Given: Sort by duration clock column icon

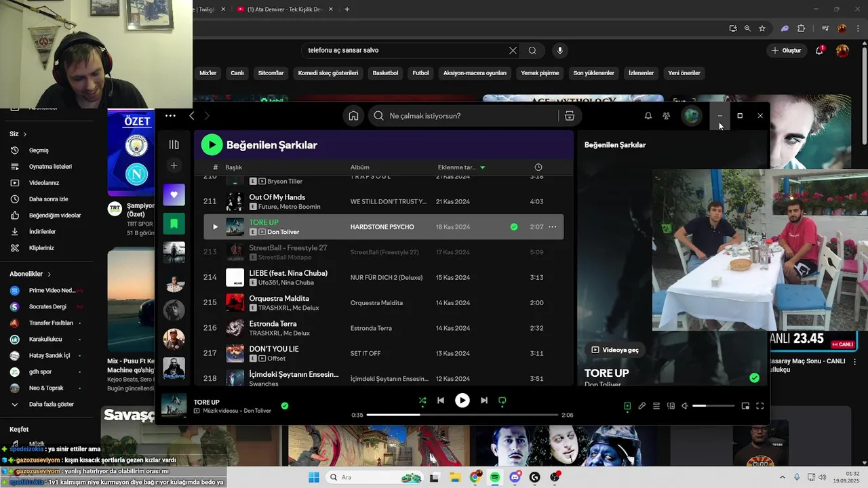Looking at the screenshot, I should 538,167.
